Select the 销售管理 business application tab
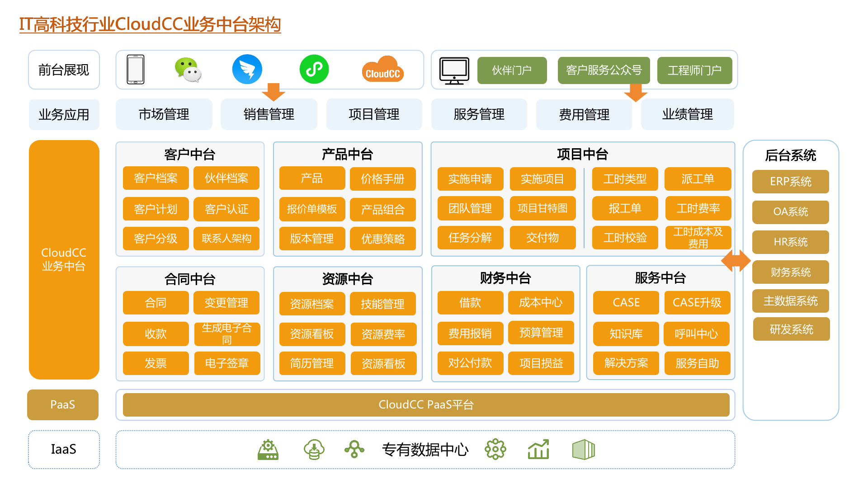Screen dimensions: 868x488 (269, 114)
